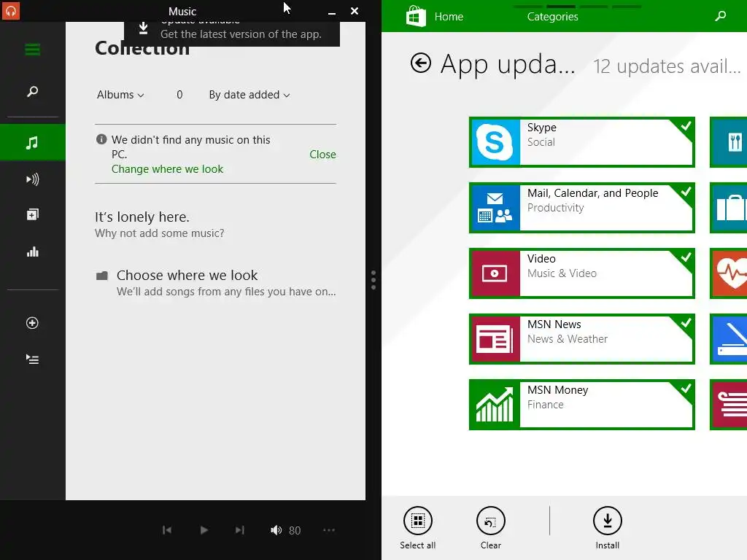This screenshot has height=560, width=747.
Task: Mute volume with the speaker icon
Action: tap(276, 530)
